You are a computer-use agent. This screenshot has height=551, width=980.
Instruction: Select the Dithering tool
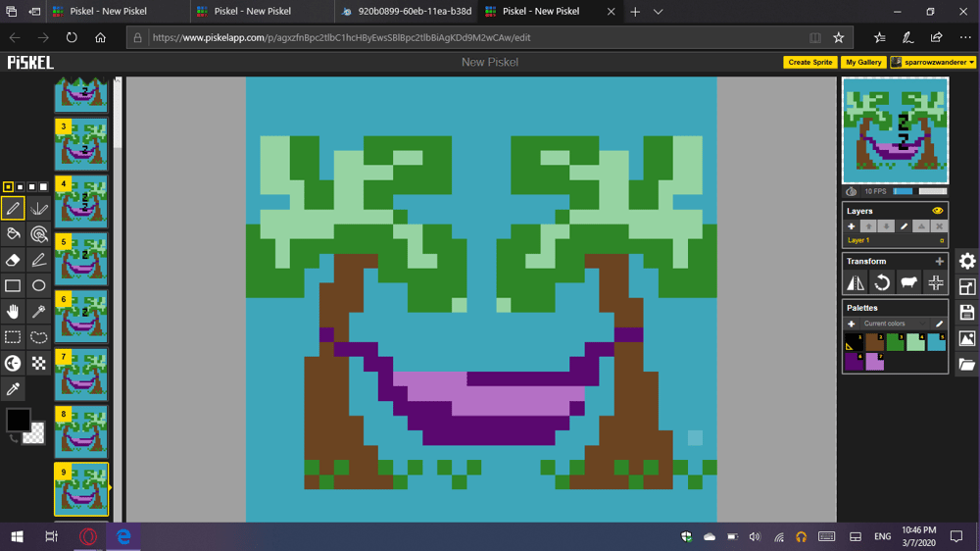(x=39, y=364)
